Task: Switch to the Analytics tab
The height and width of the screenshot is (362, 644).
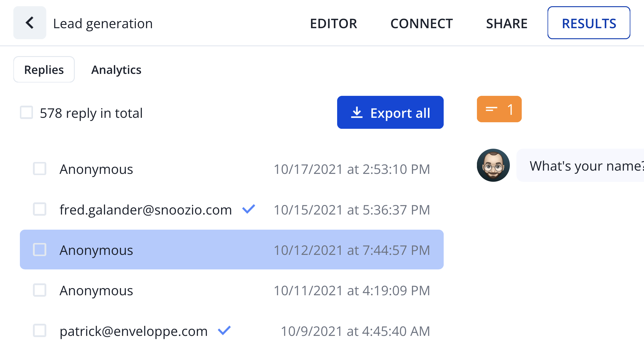Action: (x=116, y=70)
